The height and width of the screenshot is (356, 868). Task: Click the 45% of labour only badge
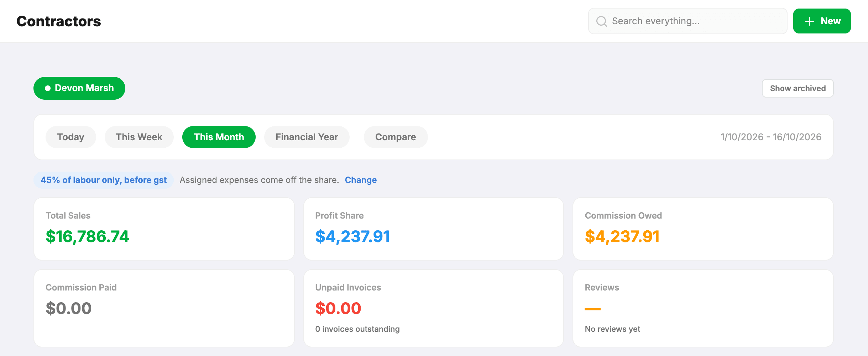pos(104,180)
